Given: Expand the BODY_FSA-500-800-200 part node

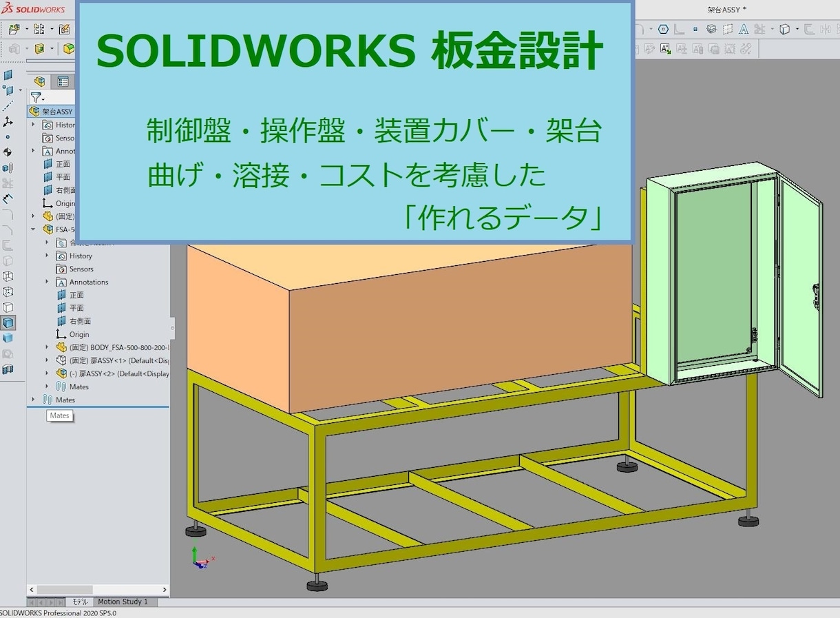Looking at the screenshot, I should pyautogui.click(x=47, y=347).
